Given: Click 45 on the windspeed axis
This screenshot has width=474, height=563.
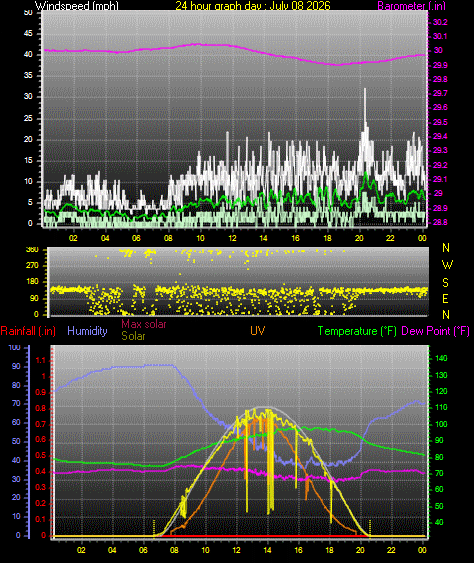Looking at the screenshot, I should tap(28, 33).
